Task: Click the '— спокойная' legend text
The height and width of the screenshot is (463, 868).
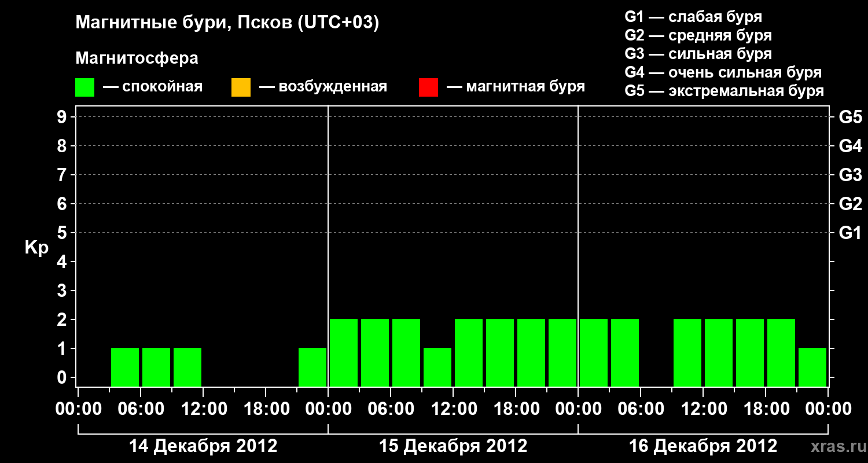Action: coord(153,87)
